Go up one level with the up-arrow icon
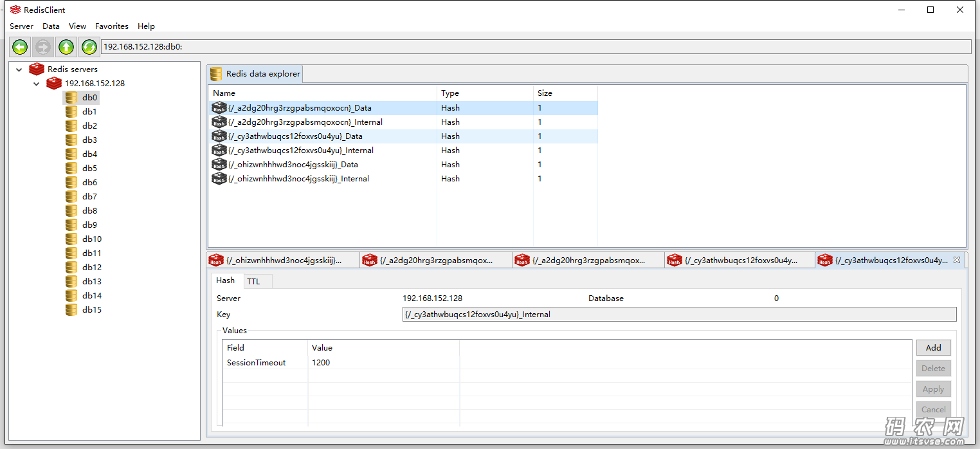 (x=66, y=47)
